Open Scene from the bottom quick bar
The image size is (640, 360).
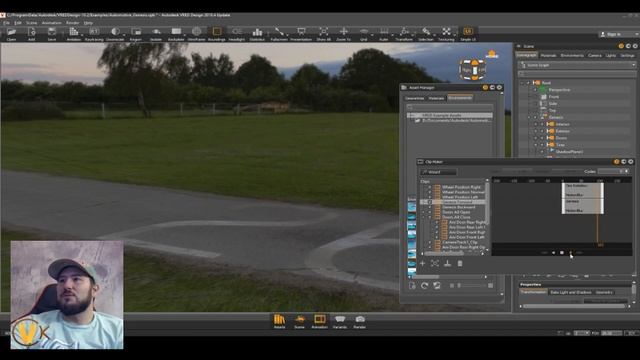click(300, 320)
